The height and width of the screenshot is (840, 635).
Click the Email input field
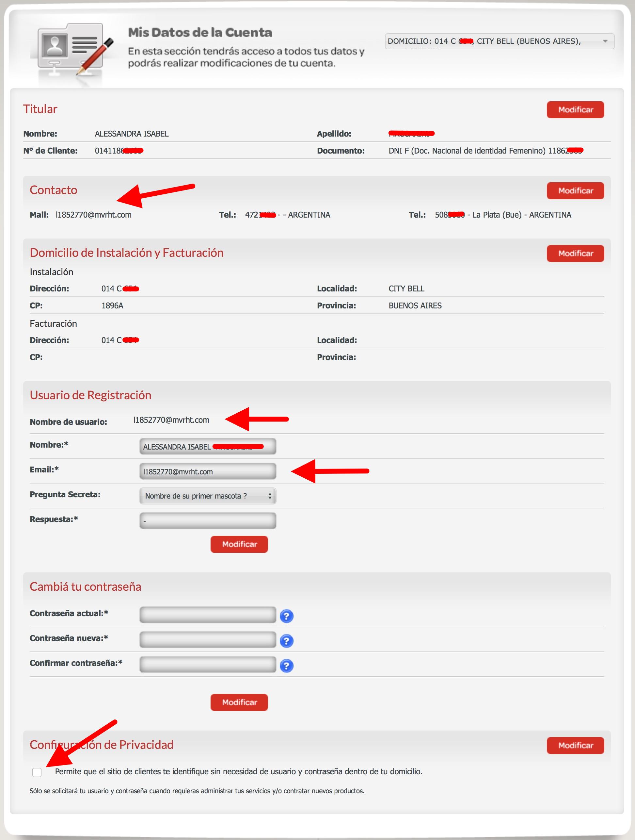pos(208,471)
